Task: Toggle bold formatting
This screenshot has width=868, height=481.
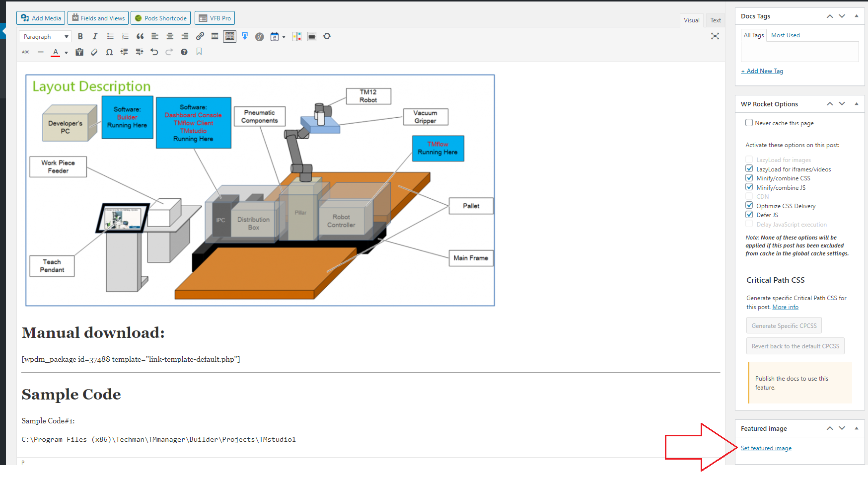Action: [x=80, y=36]
